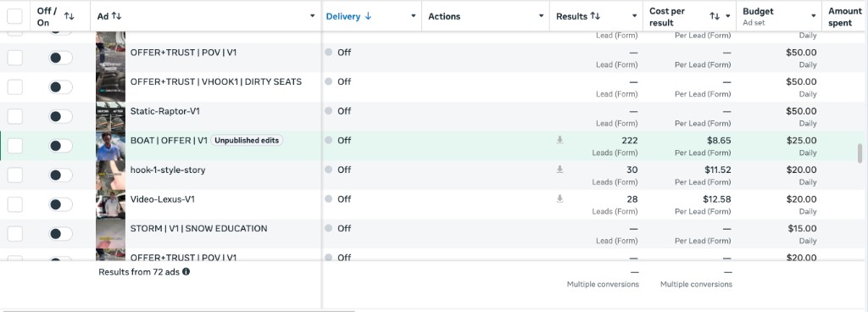
Task: Open the Ad column dropdown arrow
Action: pyautogui.click(x=312, y=16)
